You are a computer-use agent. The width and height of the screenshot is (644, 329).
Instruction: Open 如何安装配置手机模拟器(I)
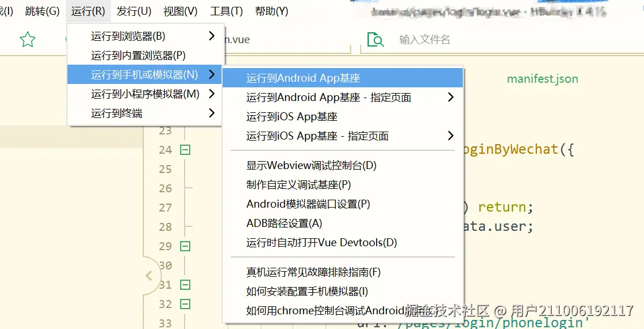[x=343, y=291]
